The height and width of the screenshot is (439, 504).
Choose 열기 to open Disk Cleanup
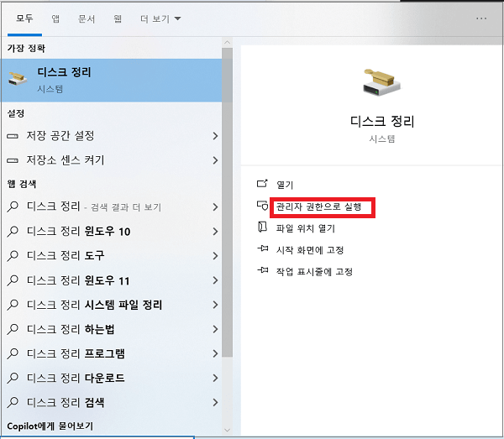pyautogui.click(x=285, y=185)
